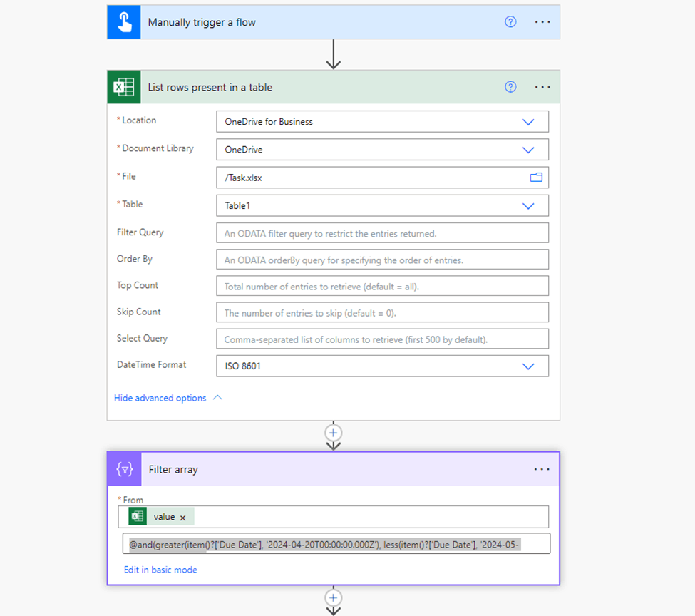Click the Hide advanced options link
This screenshot has height=616, width=695.
pyautogui.click(x=160, y=399)
